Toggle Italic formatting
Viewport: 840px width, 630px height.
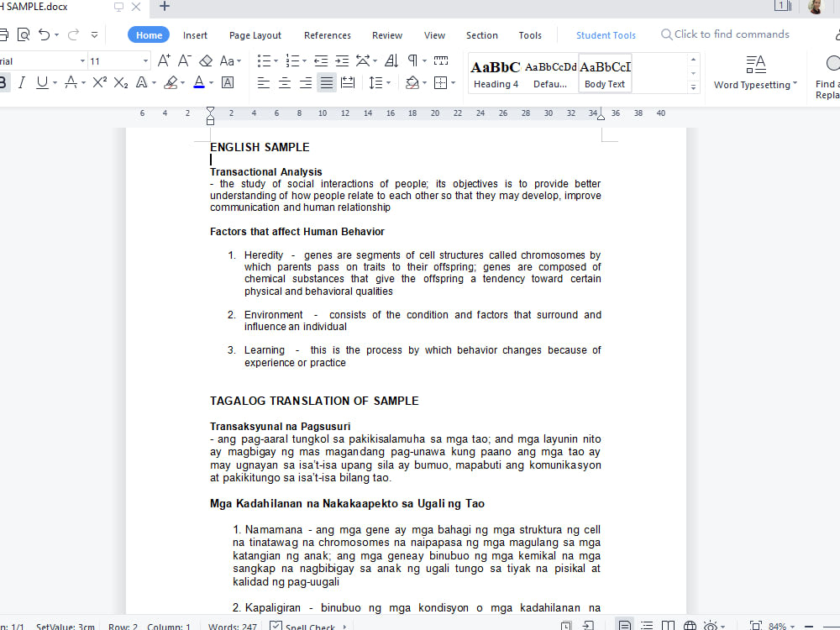click(x=22, y=82)
